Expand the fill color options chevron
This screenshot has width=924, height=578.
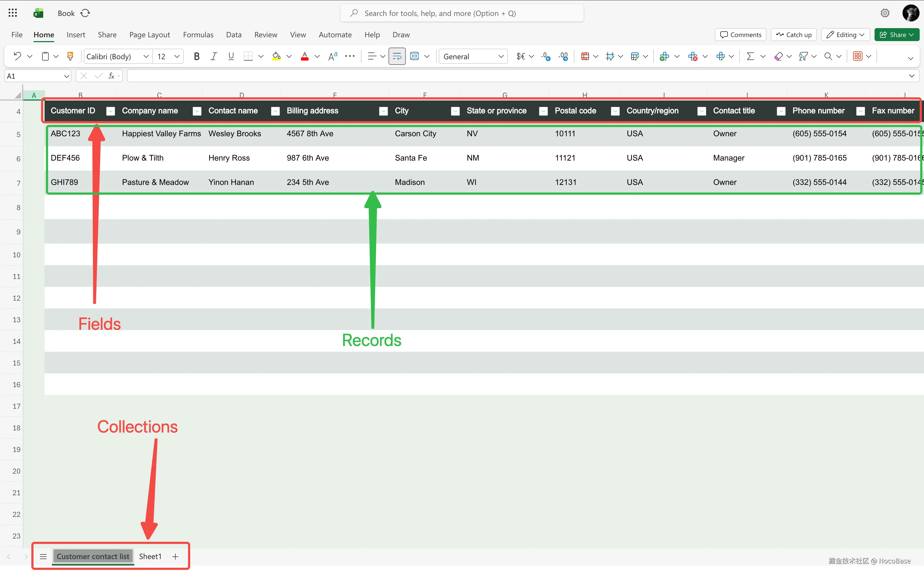[x=289, y=56]
